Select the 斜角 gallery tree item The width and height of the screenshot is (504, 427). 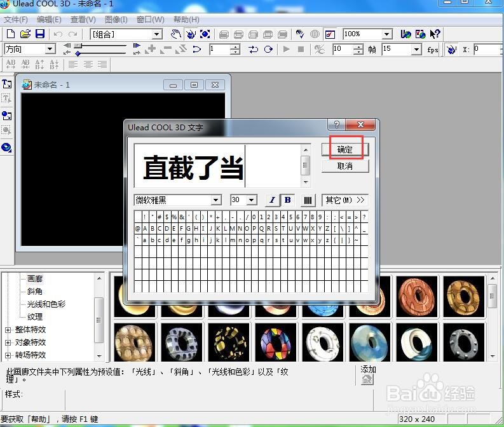tap(35, 292)
